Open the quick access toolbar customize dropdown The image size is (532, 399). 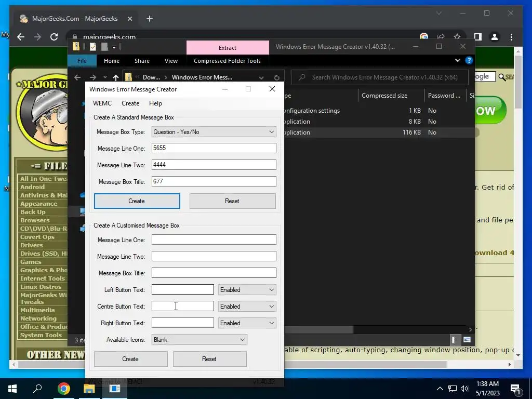pyautogui.click(x=114, y=47)
